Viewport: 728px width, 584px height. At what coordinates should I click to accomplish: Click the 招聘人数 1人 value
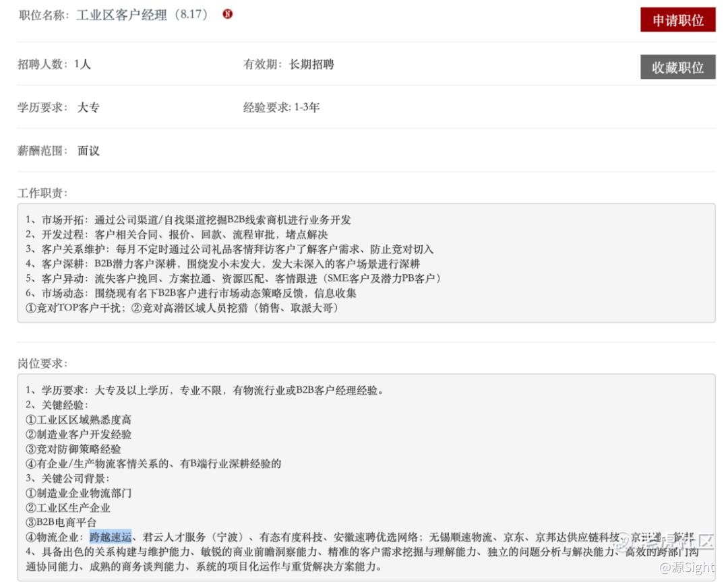(82, 65)
